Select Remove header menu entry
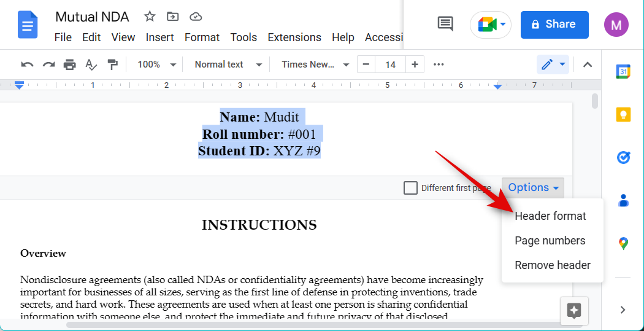 552,265
